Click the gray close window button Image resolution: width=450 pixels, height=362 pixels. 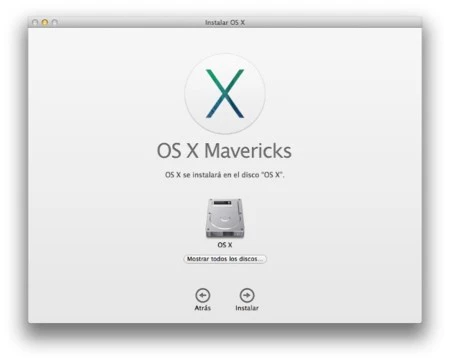click(35, 22)
